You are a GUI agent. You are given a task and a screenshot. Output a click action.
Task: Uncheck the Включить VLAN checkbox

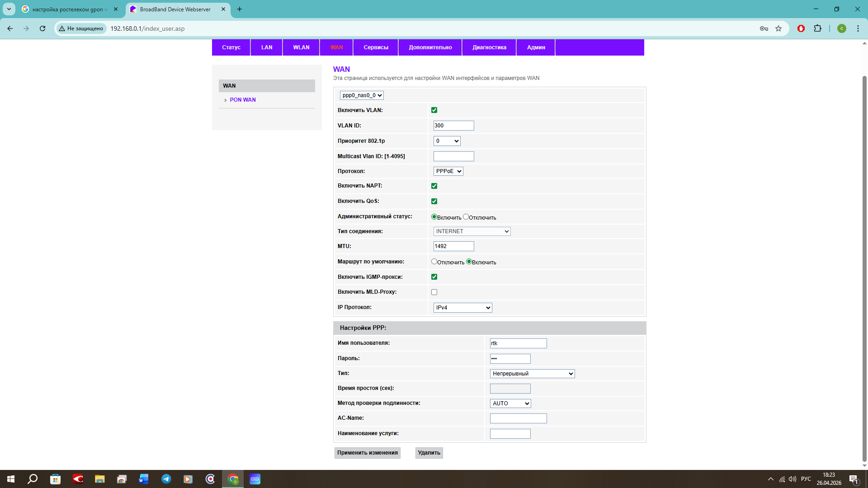[434, 110]
